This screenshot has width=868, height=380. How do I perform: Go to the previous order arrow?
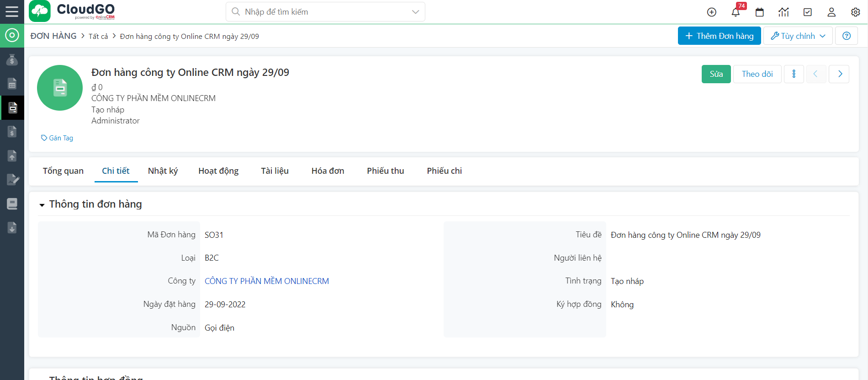point(815,74)
